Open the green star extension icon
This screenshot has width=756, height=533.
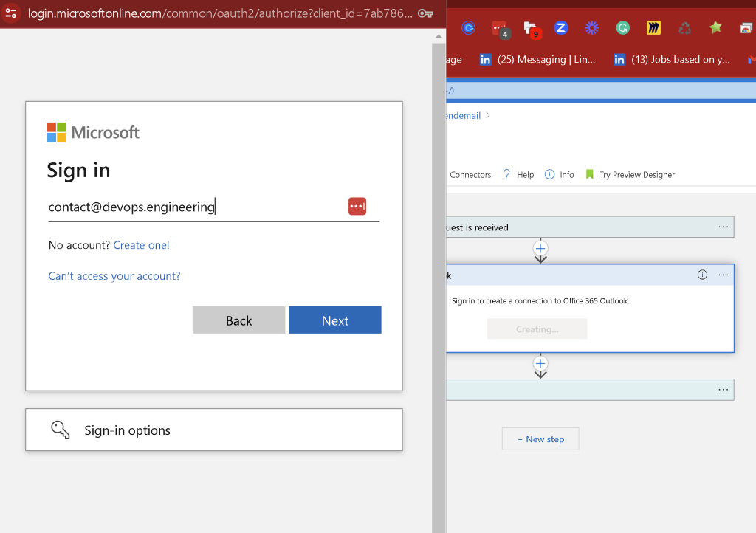coord(715,27)
